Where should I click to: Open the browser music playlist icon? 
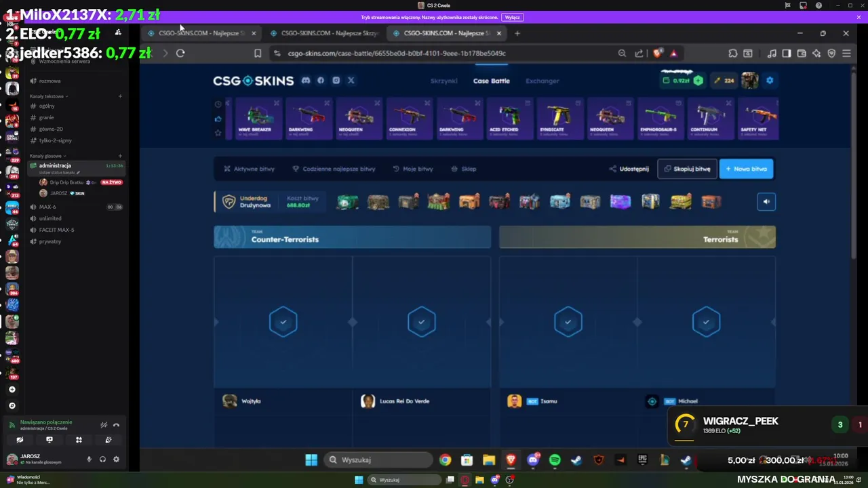click(772, 53)
